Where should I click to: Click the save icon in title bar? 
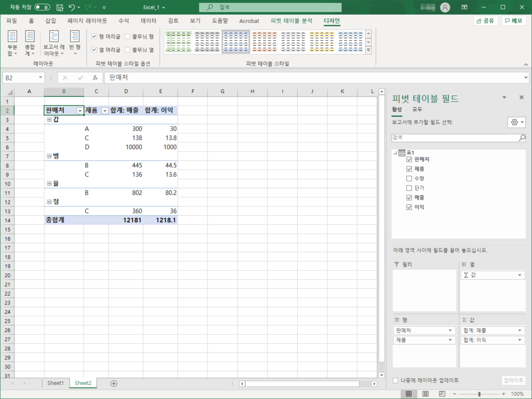pos(60,8)
